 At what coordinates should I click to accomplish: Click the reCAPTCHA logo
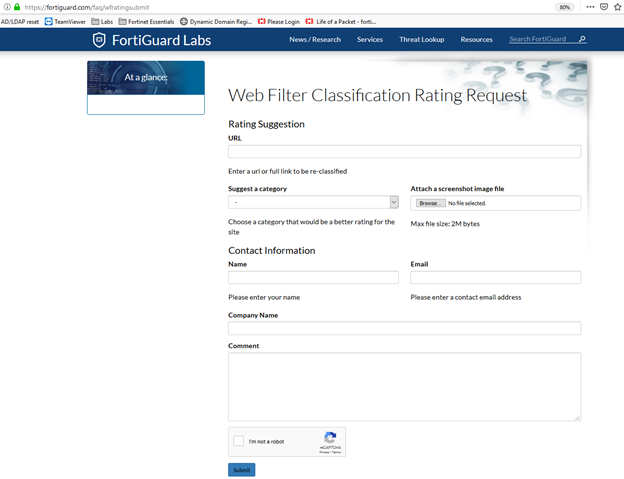(330, 438)
